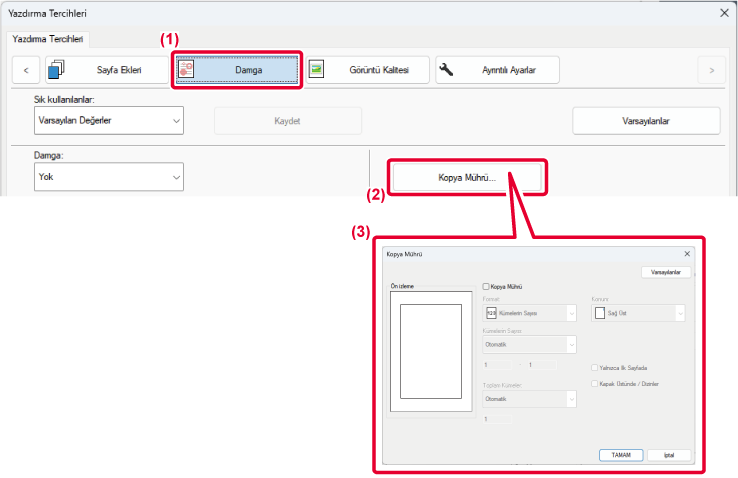Toggle the Kapak Üstünde / Dizinler checkbox
This screenshot has width=738, height=478.
point(595,383)
